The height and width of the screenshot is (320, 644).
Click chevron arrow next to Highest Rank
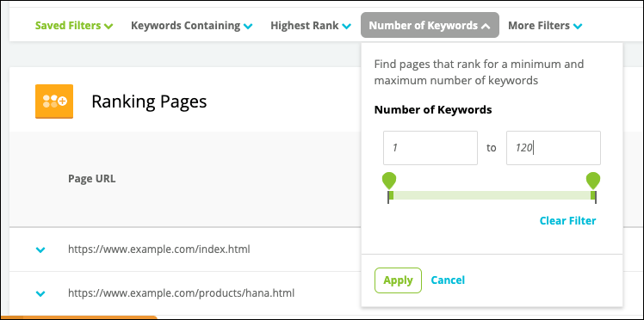click(347, 27)
